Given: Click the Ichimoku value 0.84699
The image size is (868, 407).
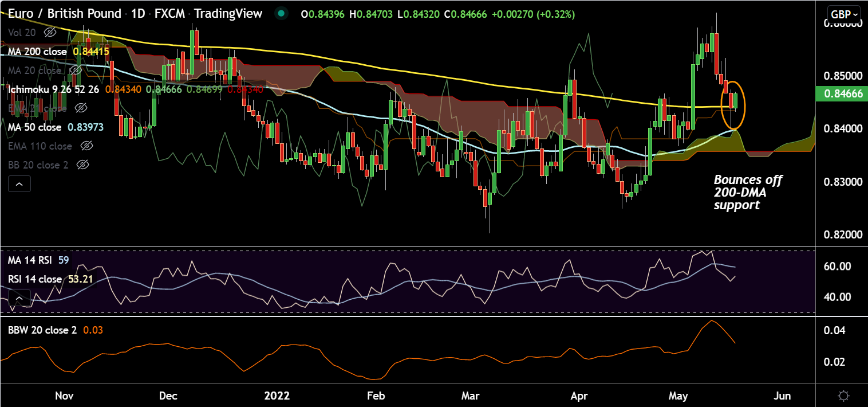Looking at the screenshot, I should click(x=205, y=89).
